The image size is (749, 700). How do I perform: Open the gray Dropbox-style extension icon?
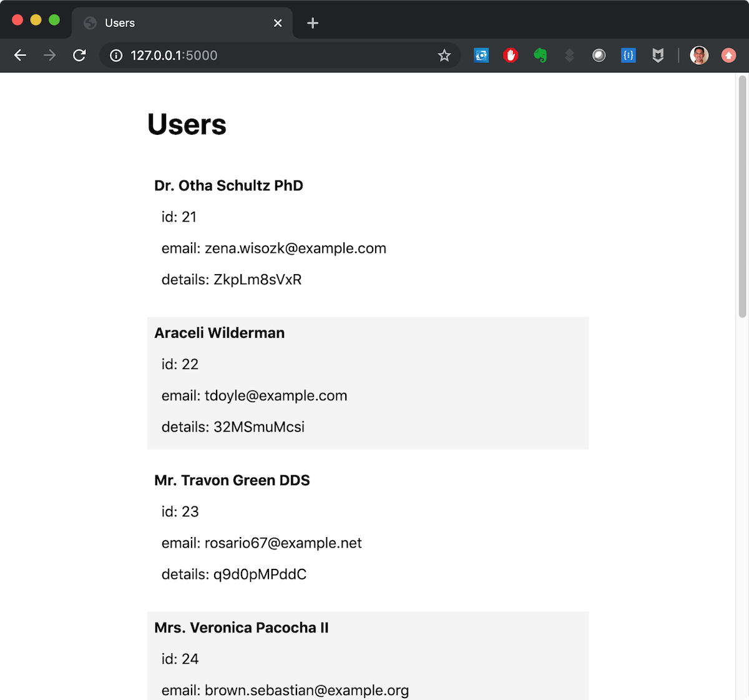(569, 56)
